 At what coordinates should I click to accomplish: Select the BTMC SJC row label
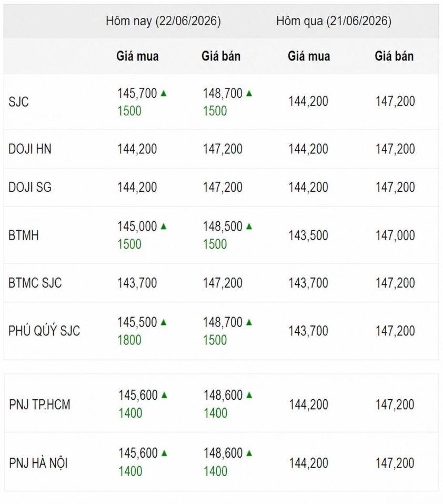(x=35, y=283)
